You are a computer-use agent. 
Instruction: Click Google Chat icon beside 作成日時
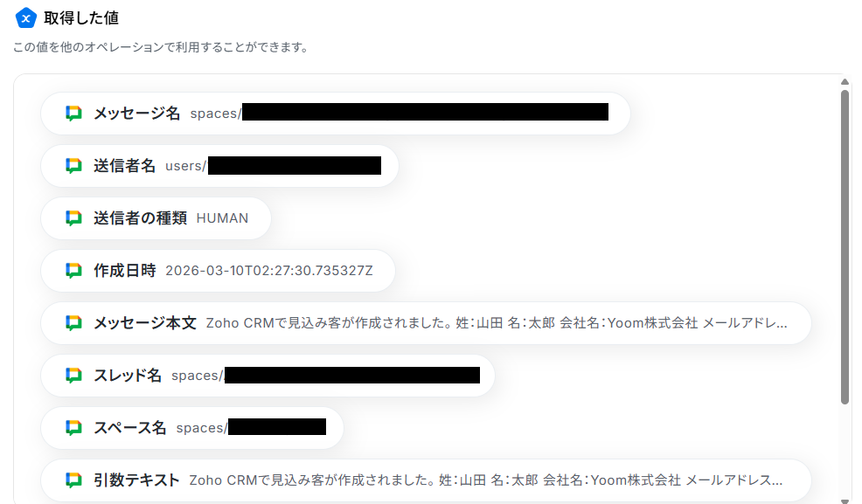(73, 271)
